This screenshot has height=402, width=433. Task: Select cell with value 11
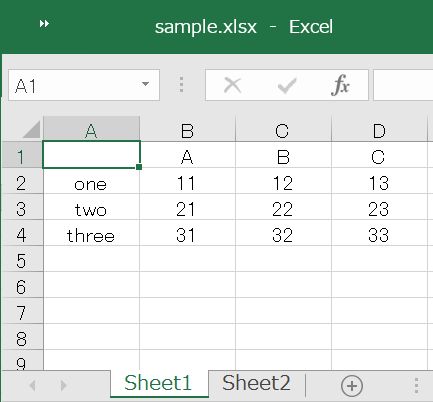(x=187, y=181)
